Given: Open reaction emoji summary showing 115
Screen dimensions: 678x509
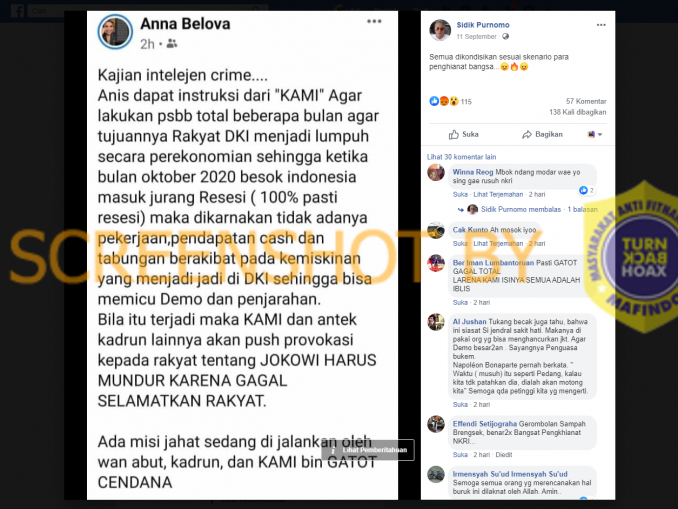Looking at the screenshot, I should pyautogui.click(x=450, y=102).
